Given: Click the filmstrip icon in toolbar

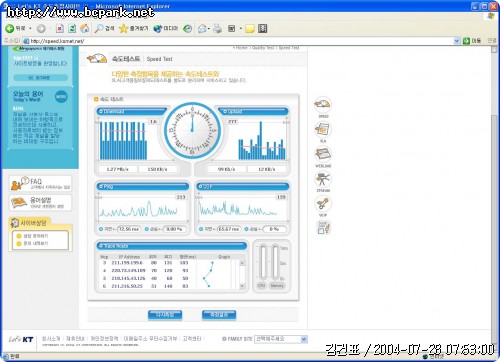Looking at the screenshot, I should (x=263, y=29).
